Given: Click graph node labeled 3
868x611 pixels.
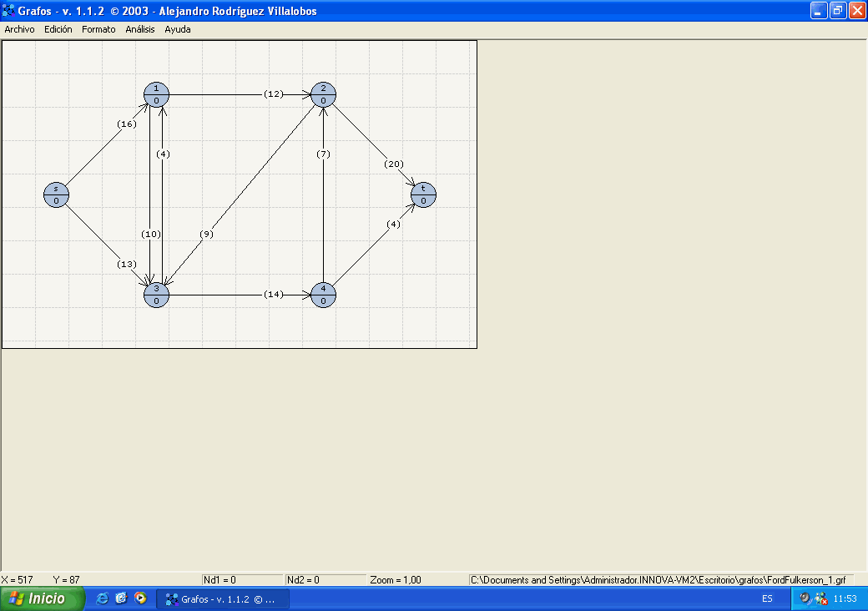Looking at the screenshot, I should 156,295.
